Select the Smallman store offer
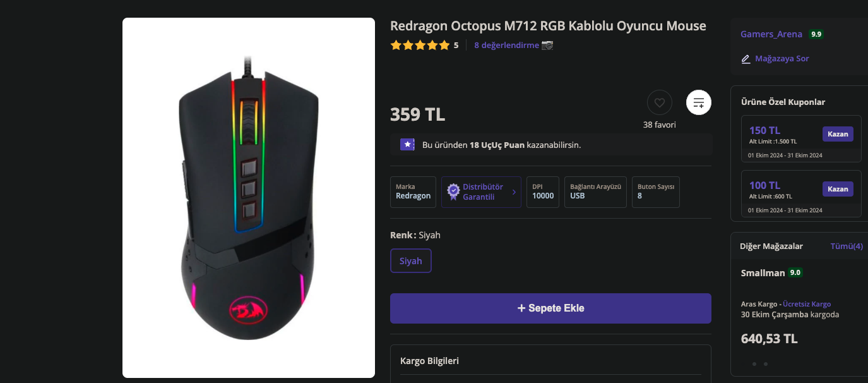 coord(799,307)
